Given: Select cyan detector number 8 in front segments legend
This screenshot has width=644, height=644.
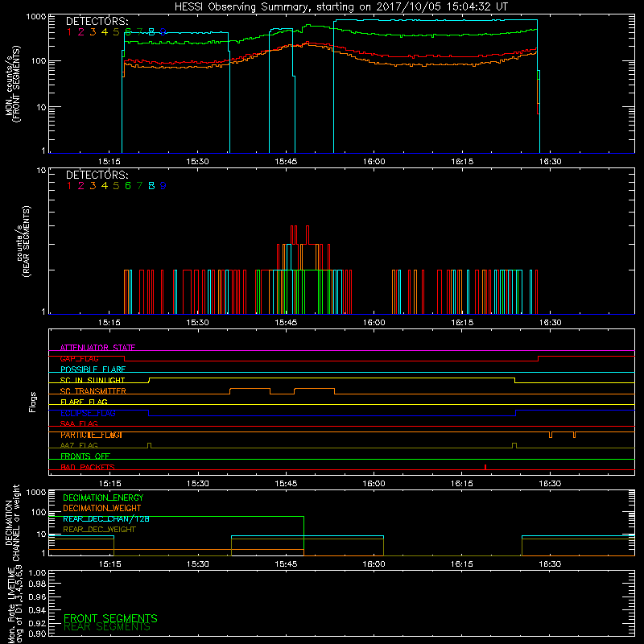Looking at the screenshot, I should (x=151, y=32).
